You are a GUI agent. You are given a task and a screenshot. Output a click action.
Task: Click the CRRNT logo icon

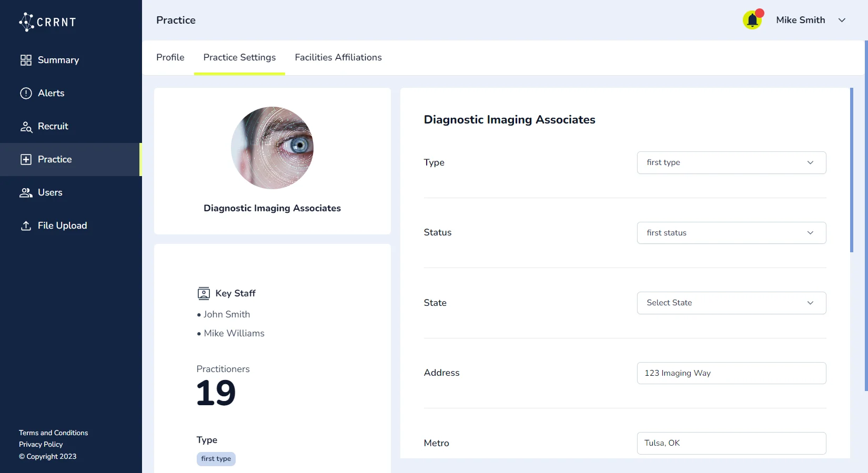[27, 22]
